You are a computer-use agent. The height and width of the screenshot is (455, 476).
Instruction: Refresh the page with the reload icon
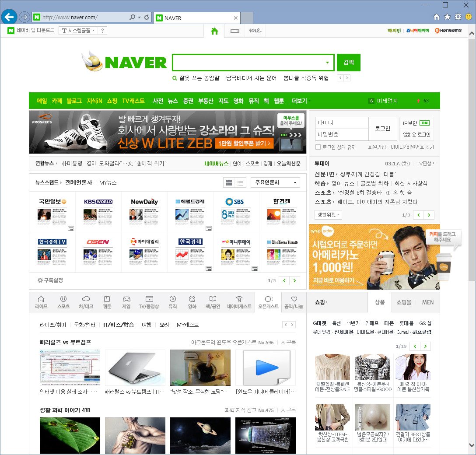coord(147,17)
